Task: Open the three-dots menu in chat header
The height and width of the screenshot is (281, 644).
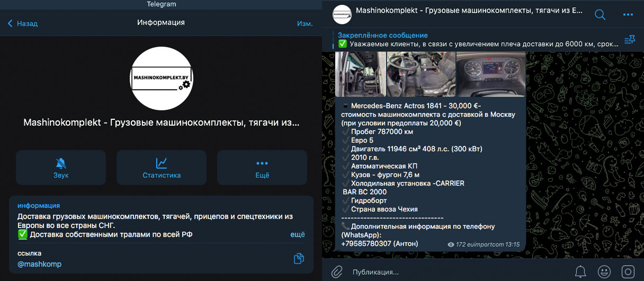Action: coord(628,14)
